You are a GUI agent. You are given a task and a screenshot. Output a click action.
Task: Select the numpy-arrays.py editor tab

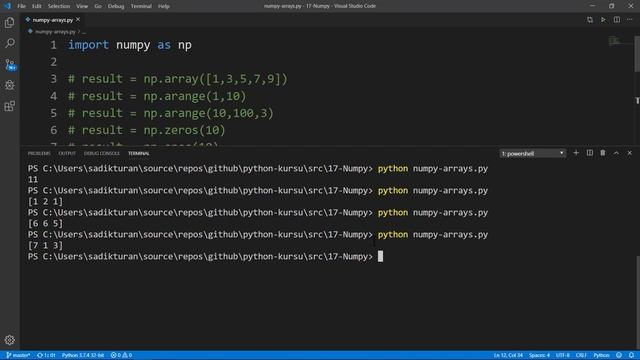tap(52, 20)
